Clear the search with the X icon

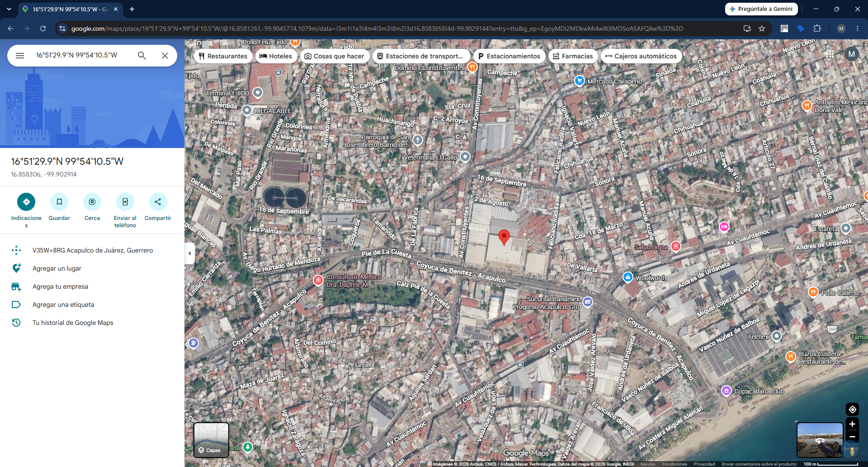(165, 56)
